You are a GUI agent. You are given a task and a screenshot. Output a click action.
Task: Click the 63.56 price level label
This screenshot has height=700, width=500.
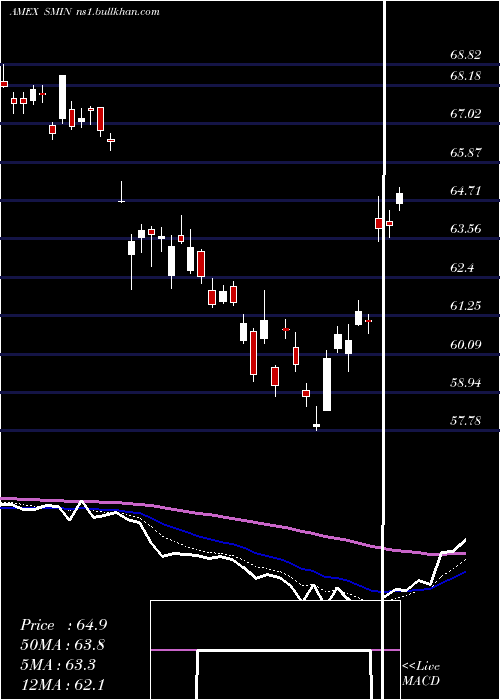(x=466, y=229)
